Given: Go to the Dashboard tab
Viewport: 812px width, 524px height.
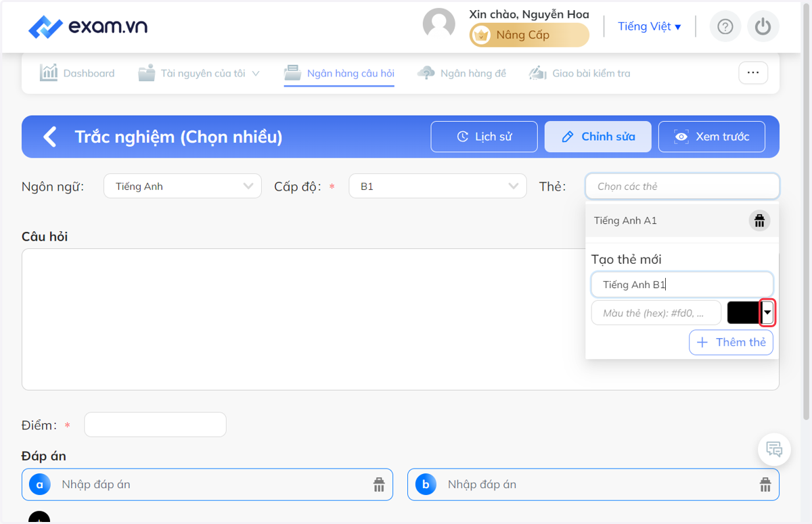Looking at the screenshot, I should click(x=77, y=73).
